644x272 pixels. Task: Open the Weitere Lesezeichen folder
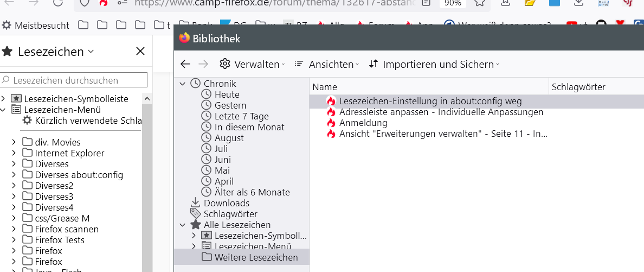[256, 257]
